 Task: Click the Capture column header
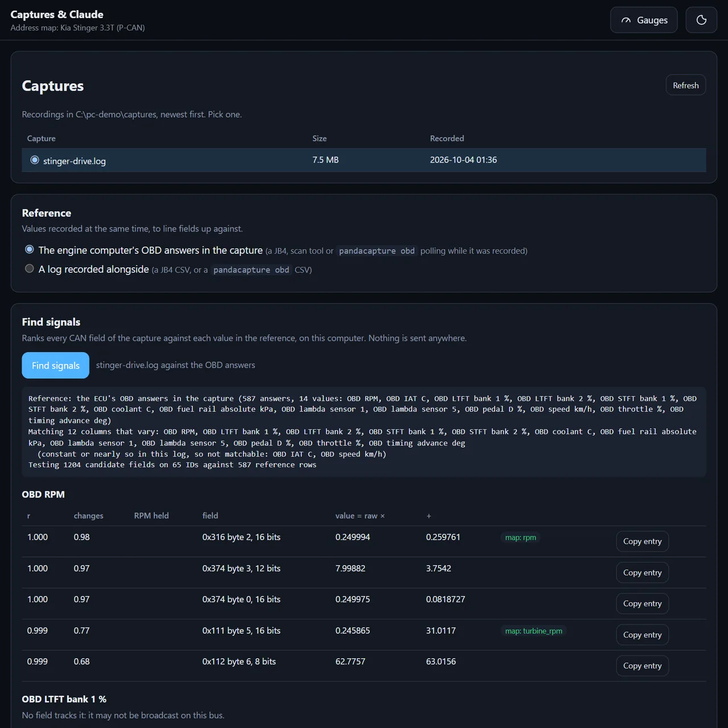[42, 138]
